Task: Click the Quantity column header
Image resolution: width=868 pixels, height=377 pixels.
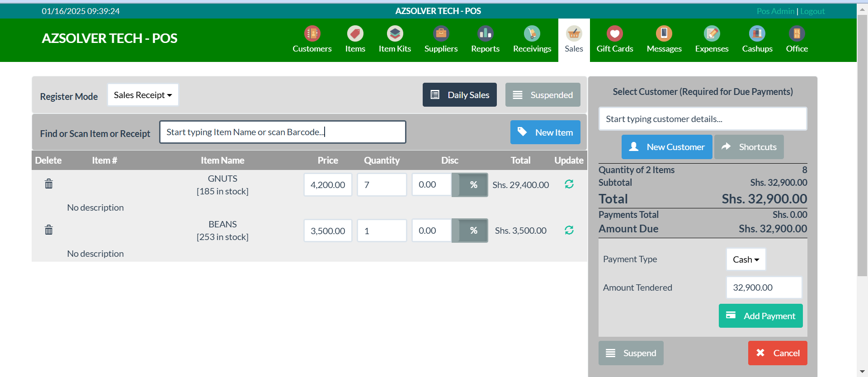Action: (x=382, y=160)
